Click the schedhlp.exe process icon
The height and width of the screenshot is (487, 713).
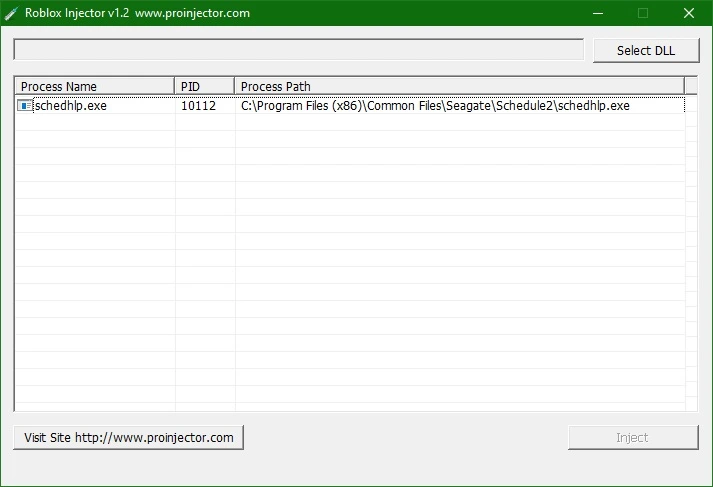[25, 106]
